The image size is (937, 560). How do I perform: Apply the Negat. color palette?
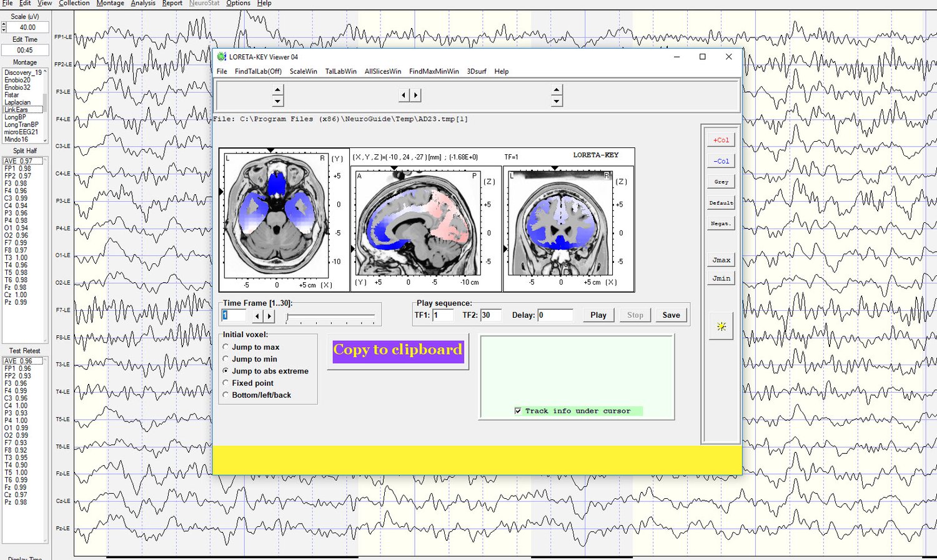pos(720,223)
